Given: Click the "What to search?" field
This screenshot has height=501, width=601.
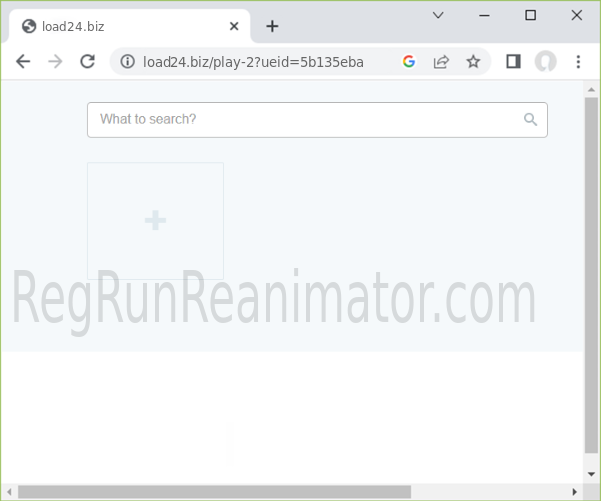Looking at the screenshot, I should 305,120.
